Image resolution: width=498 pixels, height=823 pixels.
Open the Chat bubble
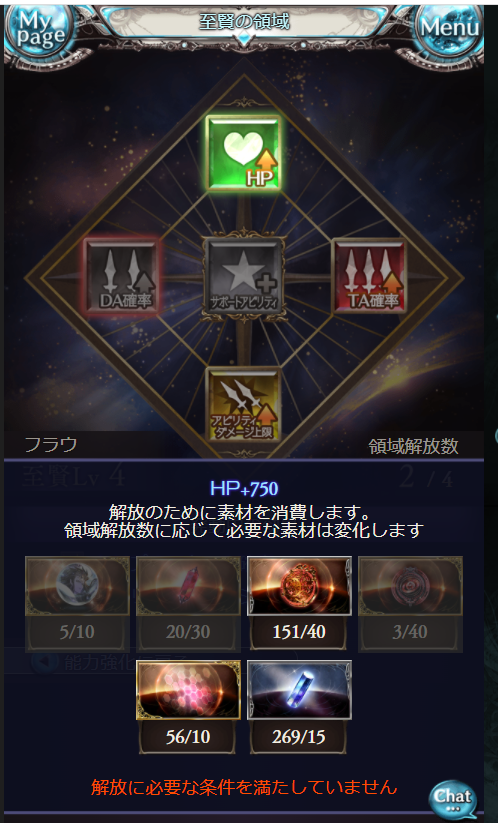coord(453,799)
